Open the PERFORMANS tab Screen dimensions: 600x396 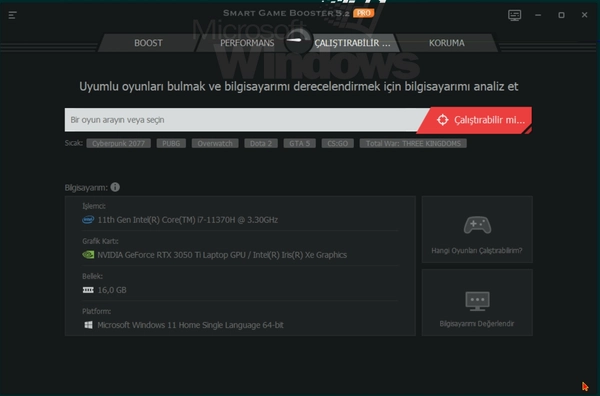click(x=247, y=43)
